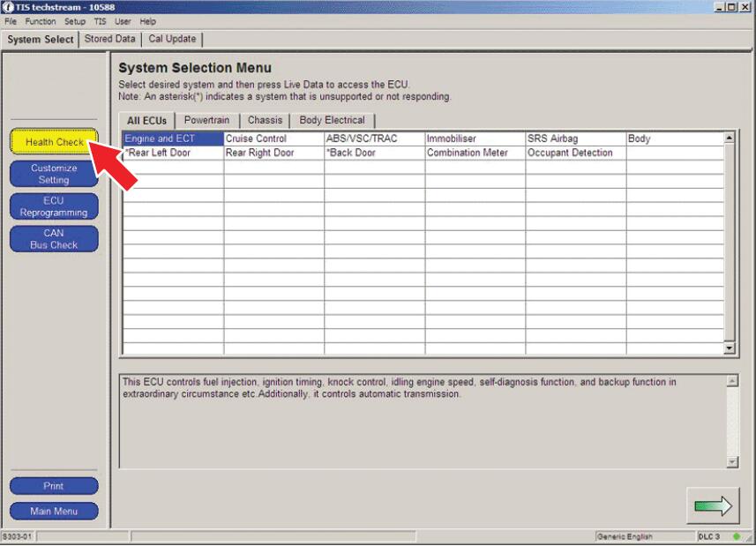Select the Powertrain tab
This screenshot has width=756, height=546.
206,120
